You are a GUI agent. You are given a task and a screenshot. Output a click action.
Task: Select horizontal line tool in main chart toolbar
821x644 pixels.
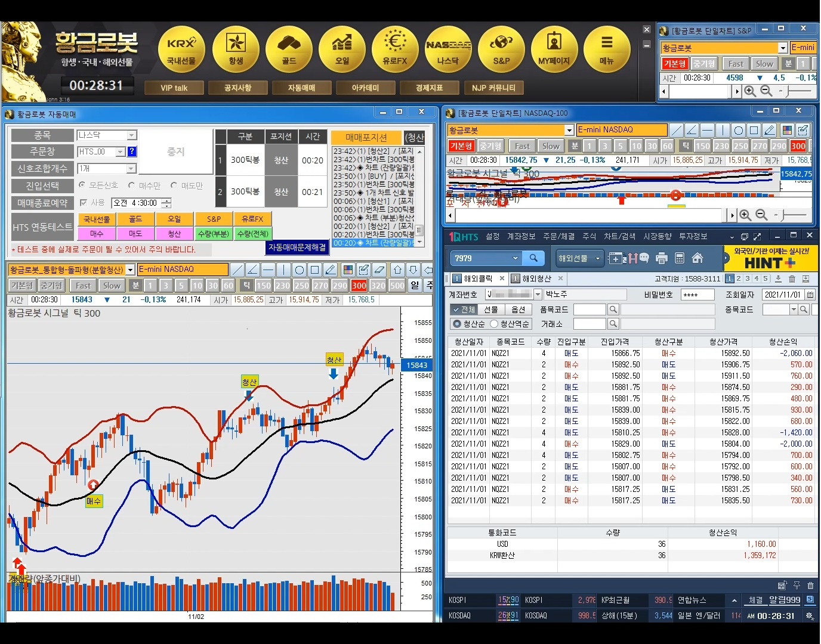point(268,270)
